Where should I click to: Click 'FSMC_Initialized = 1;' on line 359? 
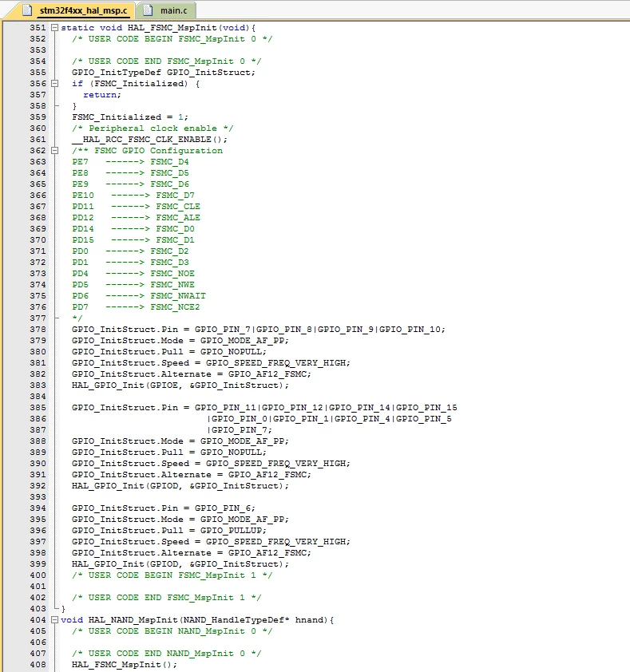pyautogui.click(x=130, y=117)
